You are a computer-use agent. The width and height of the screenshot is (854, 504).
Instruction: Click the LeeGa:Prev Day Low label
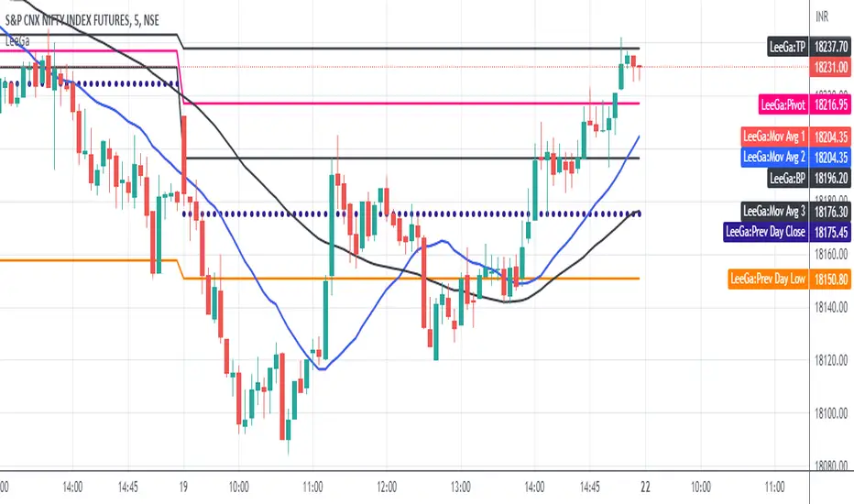[x=768, y=277]
